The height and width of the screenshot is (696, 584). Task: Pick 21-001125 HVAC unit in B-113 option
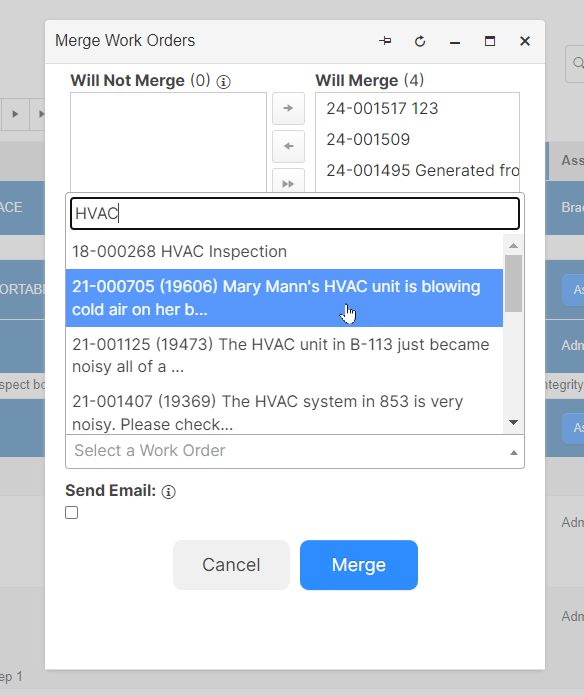point(284,356)
